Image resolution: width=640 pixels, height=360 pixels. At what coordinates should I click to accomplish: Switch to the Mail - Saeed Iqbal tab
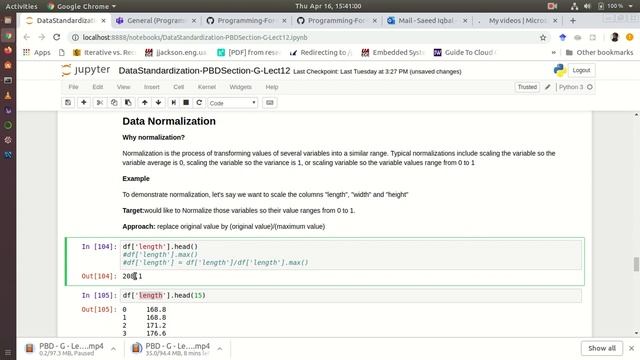pyautogui.click(x=427, y=20)
